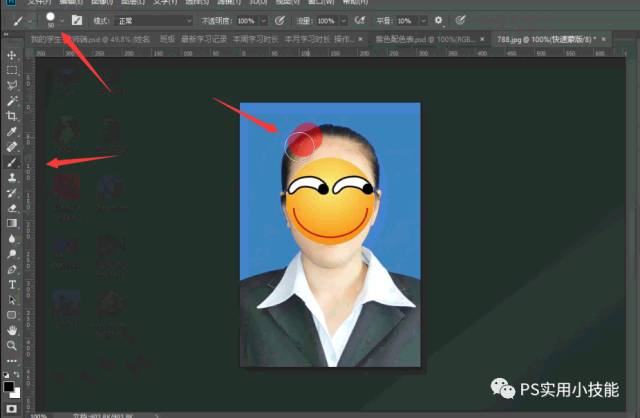The image size is (640, 418).
Task: Select the Zoom magnifier tool
Action: point(12,346)
